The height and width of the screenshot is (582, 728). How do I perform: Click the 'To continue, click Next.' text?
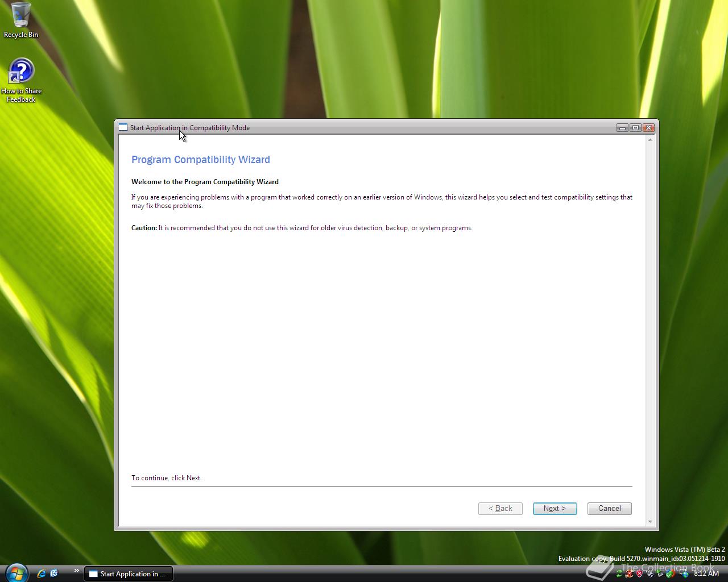point(167,478)
